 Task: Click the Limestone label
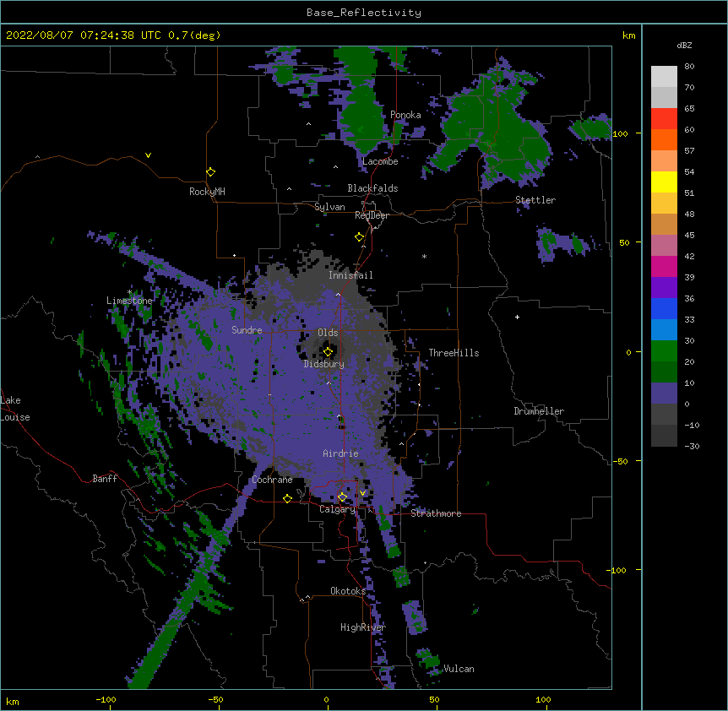pos(129,301)
